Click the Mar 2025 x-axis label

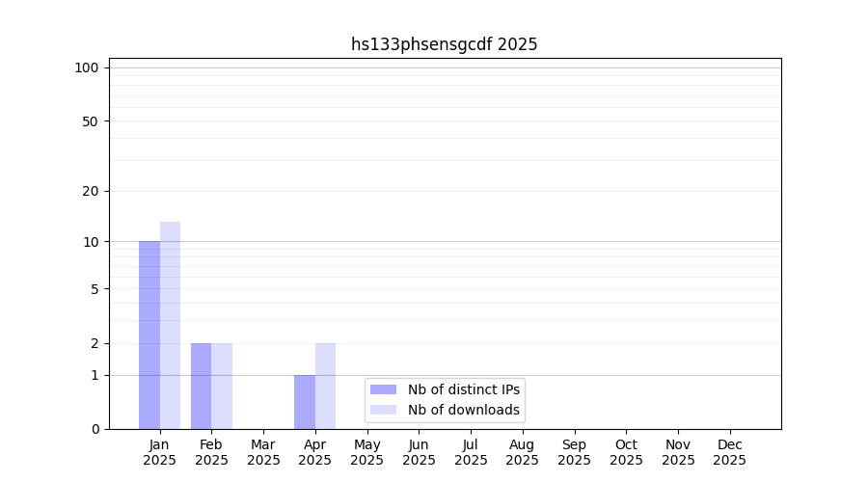tap(263, 452)
